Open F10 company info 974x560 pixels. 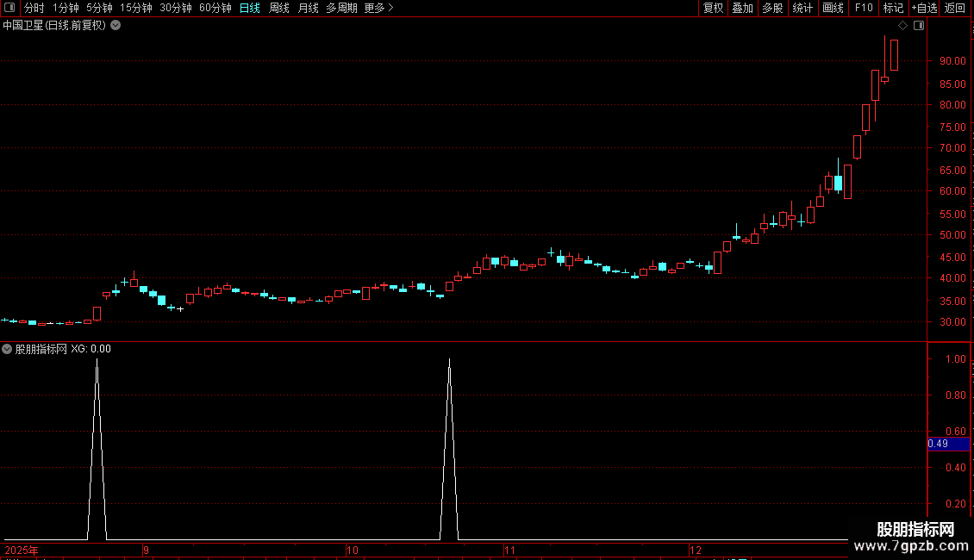coord(864,8)
